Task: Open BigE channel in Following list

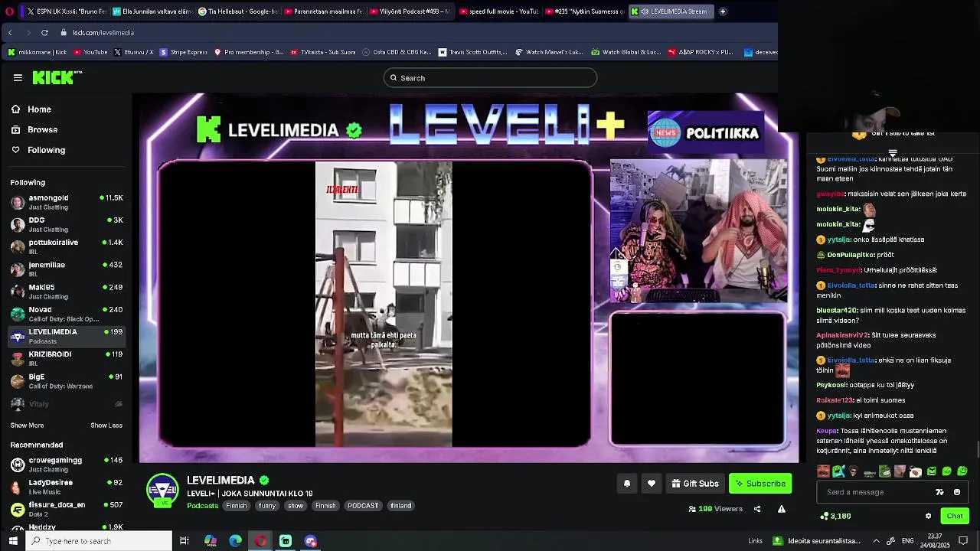Action: pos(67,380)
